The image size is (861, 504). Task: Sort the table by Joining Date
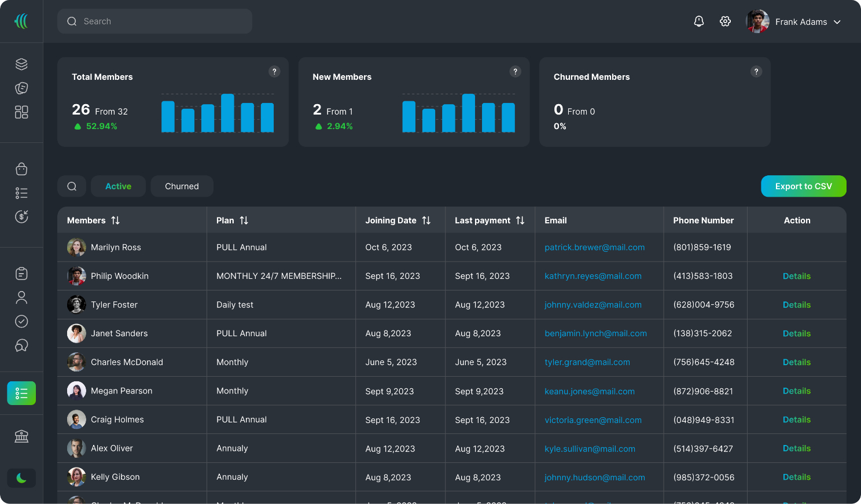tap(426, 220)
